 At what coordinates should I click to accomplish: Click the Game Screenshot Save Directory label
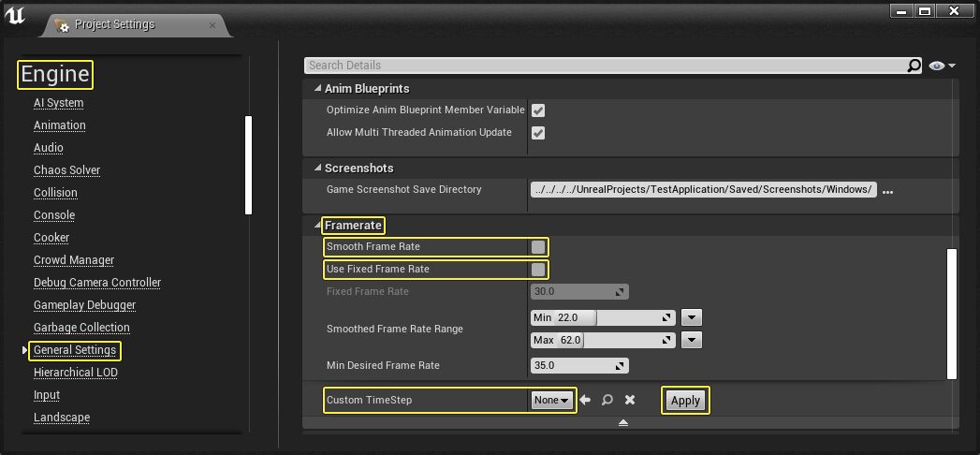(x=403, y=189)
